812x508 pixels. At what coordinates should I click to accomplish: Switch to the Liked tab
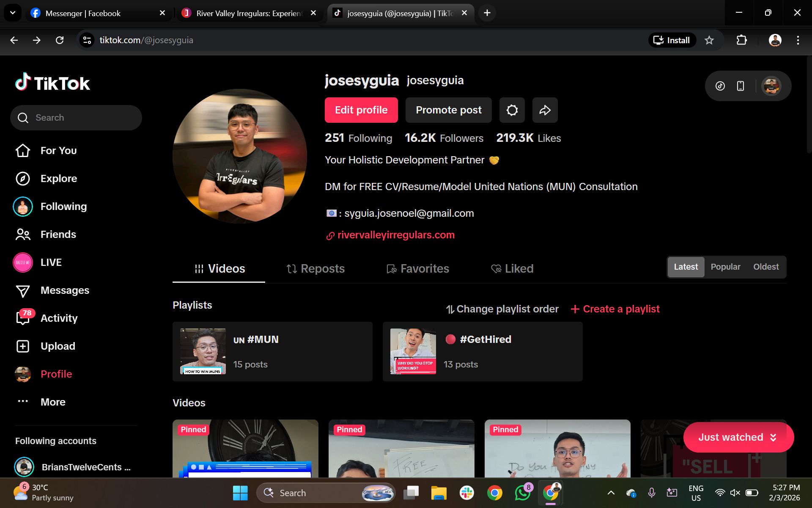[512, 269]
